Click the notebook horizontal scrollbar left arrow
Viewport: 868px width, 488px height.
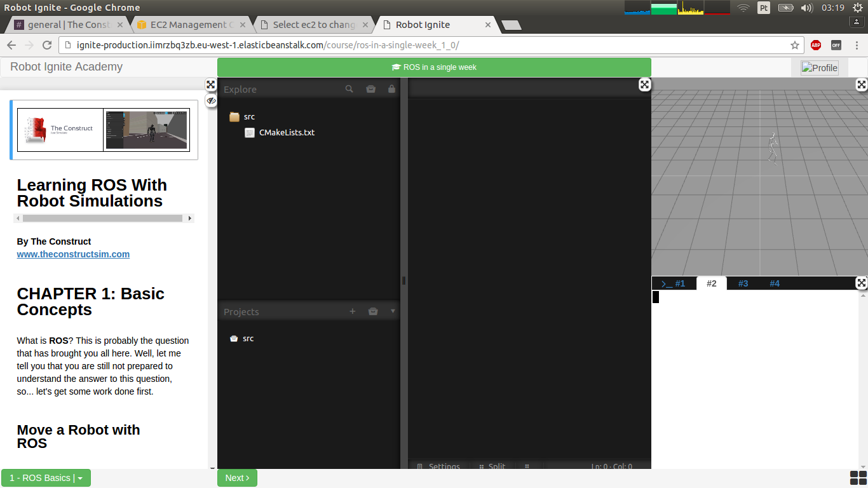pos(18,218)
